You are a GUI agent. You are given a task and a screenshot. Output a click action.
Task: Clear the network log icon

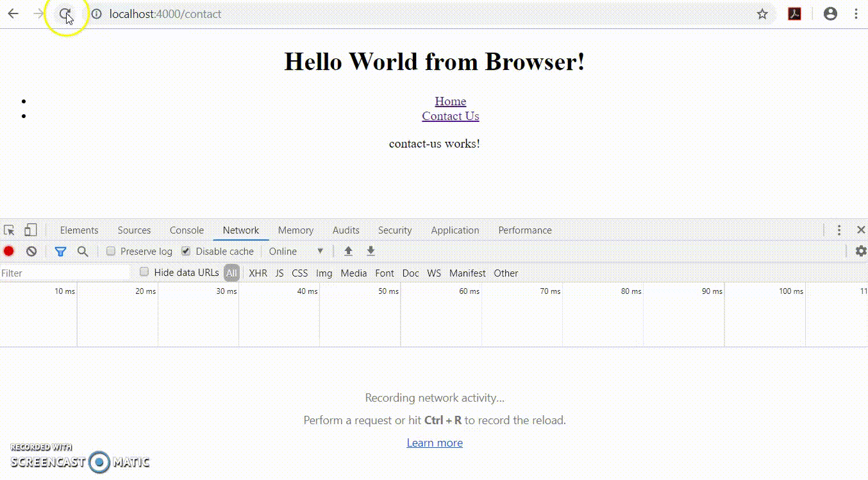coord(31,251)
